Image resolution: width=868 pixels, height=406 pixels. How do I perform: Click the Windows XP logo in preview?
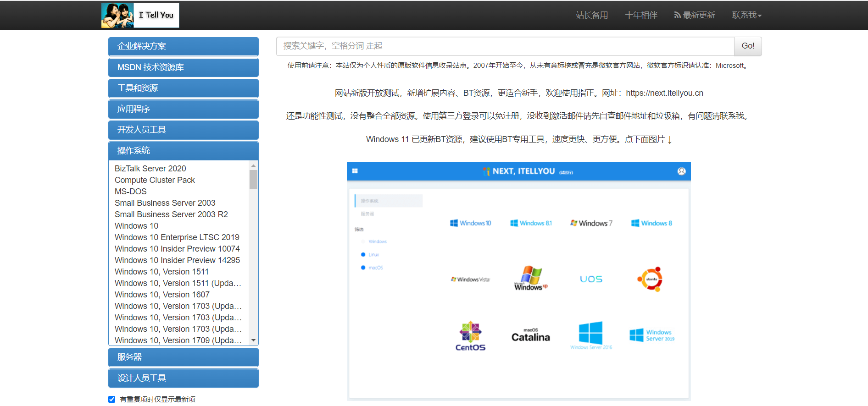(x=531, y=278)
